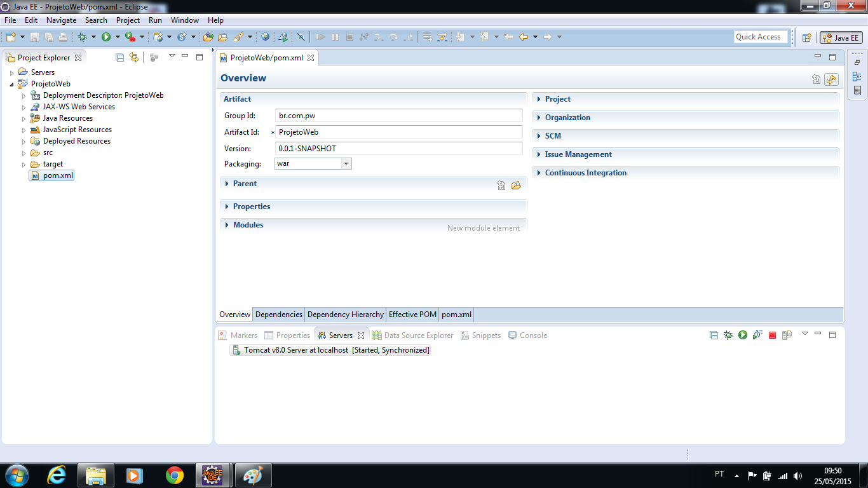Click the Parent section select-parent icon

coord(501,186)
